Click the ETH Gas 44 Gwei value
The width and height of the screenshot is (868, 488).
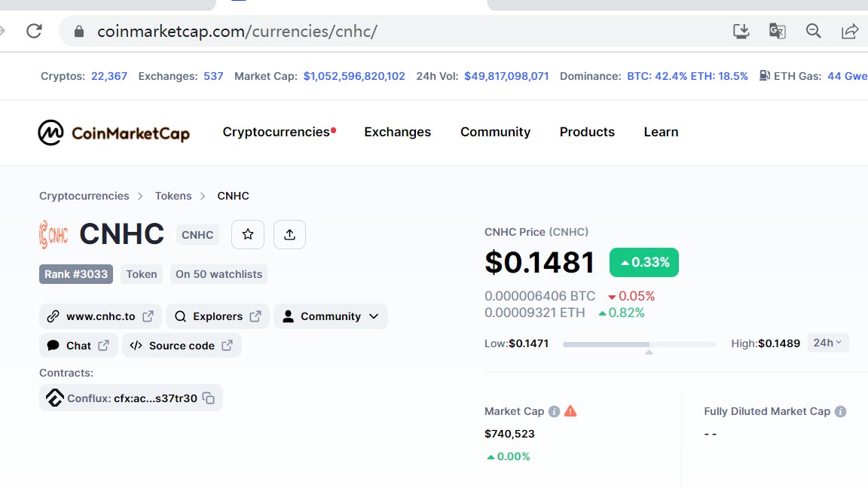coord(848,76)
